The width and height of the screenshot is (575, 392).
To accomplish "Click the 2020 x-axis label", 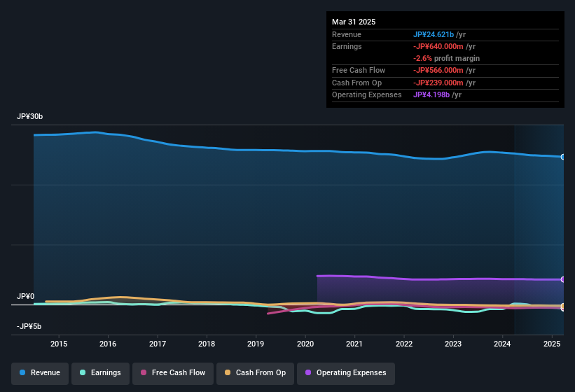I will click(x=305, y=344).
